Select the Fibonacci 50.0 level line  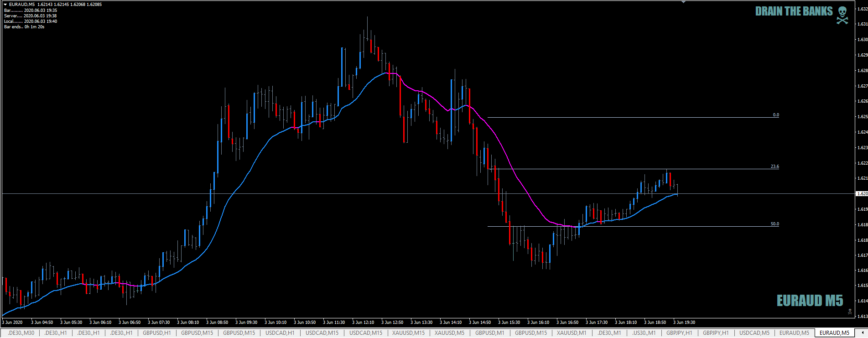(633, 226)
